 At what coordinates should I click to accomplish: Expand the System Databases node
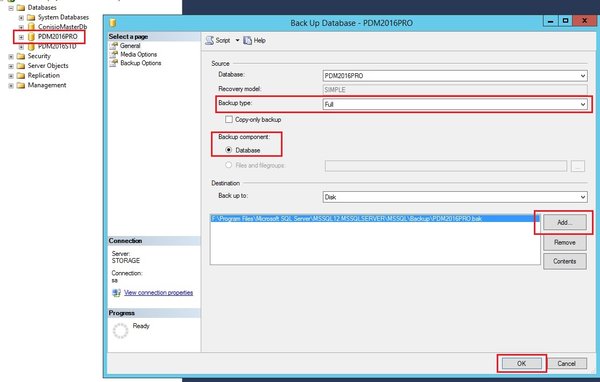tap(21, 18)
